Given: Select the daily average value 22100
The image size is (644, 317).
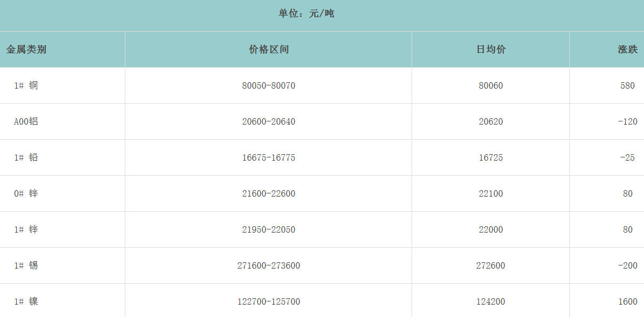Looking at the screenshot, I should (x=491, y=193).
